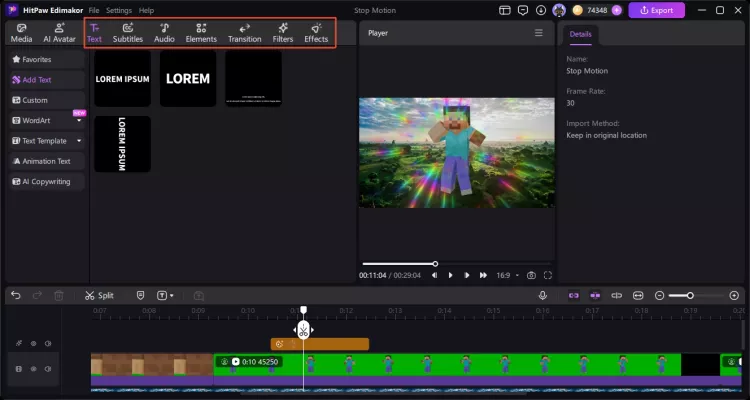The height and width of the screenshot is (400, 750).
Task: Play the video preview
Action: [x=450, y=275]
